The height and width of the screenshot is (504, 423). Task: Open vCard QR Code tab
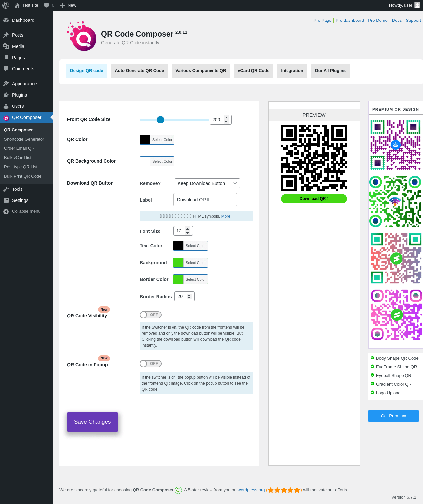(253, 71)
